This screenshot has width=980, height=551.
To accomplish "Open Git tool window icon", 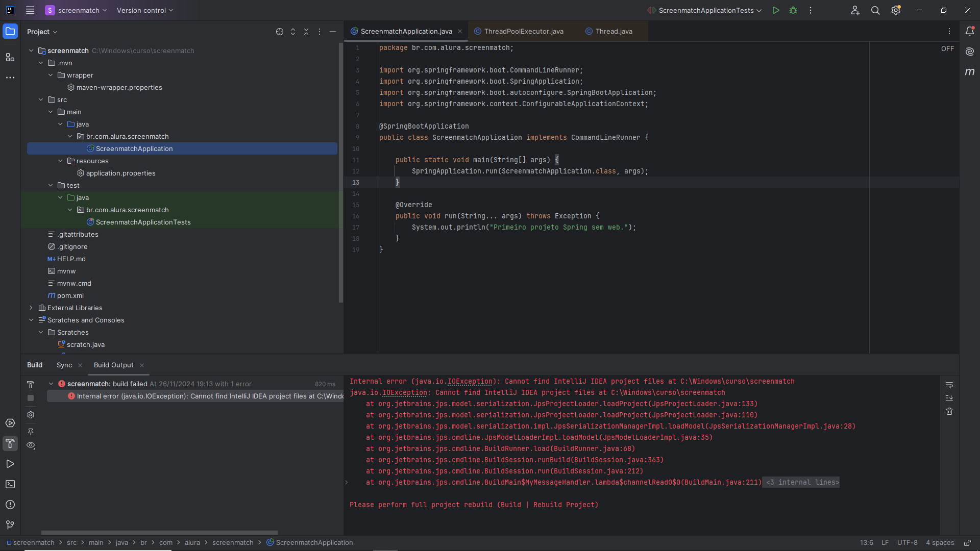I will tap(10, 525).
